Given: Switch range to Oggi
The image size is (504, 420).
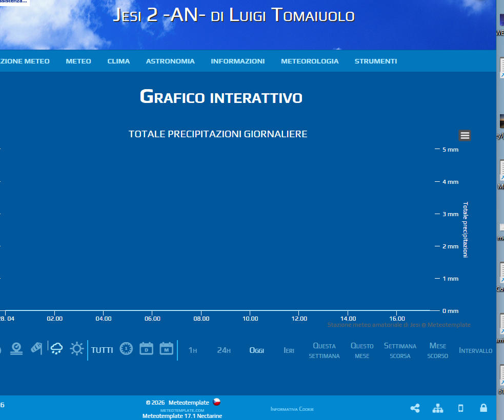Looking at the screenshot, I should 256,350.
